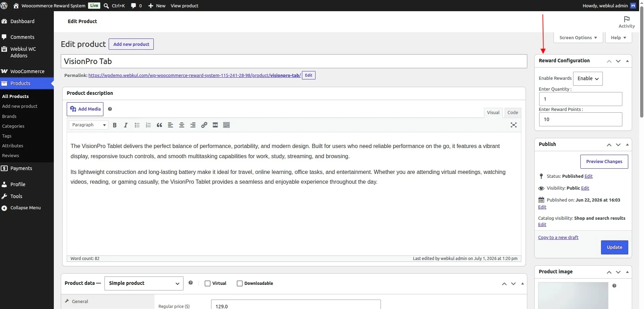Expand the Paragraph format dropdown
The width and height of the screenshot is (644, 309).
click(88, 125)
